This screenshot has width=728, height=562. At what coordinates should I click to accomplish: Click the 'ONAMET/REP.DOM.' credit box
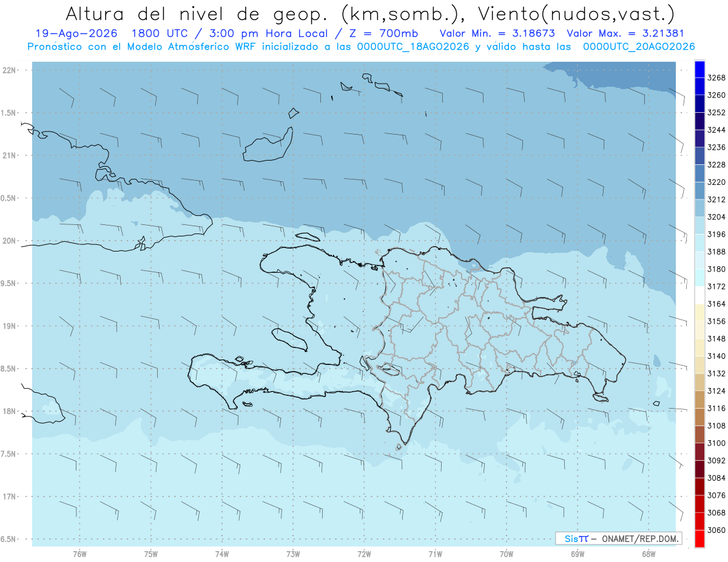(x=618, y=538)
